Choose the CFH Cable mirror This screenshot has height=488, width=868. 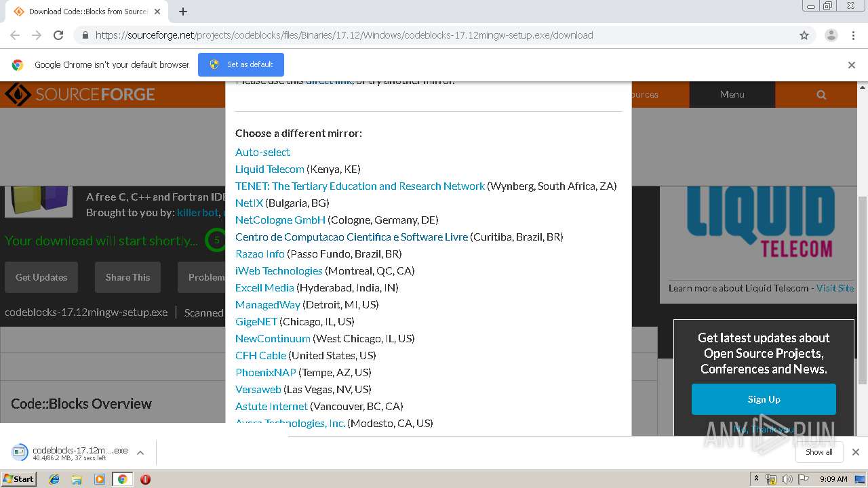click(260, 355)
